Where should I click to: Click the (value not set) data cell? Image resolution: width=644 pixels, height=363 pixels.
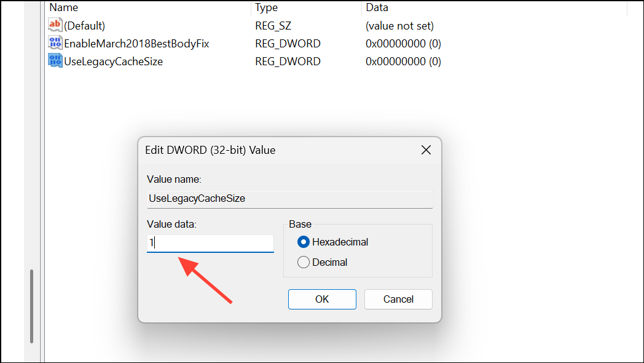coord(399,26)
